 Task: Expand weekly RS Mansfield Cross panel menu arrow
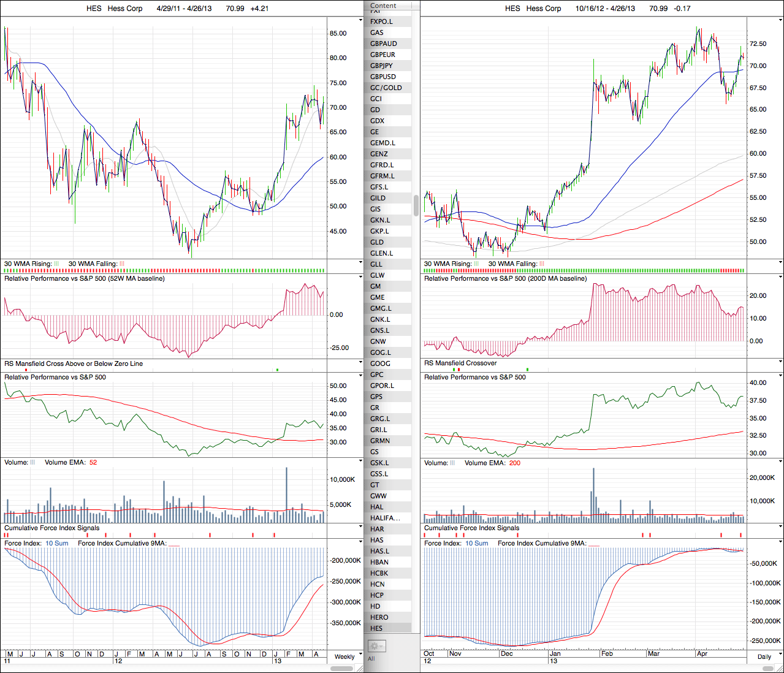click(360, 362)
